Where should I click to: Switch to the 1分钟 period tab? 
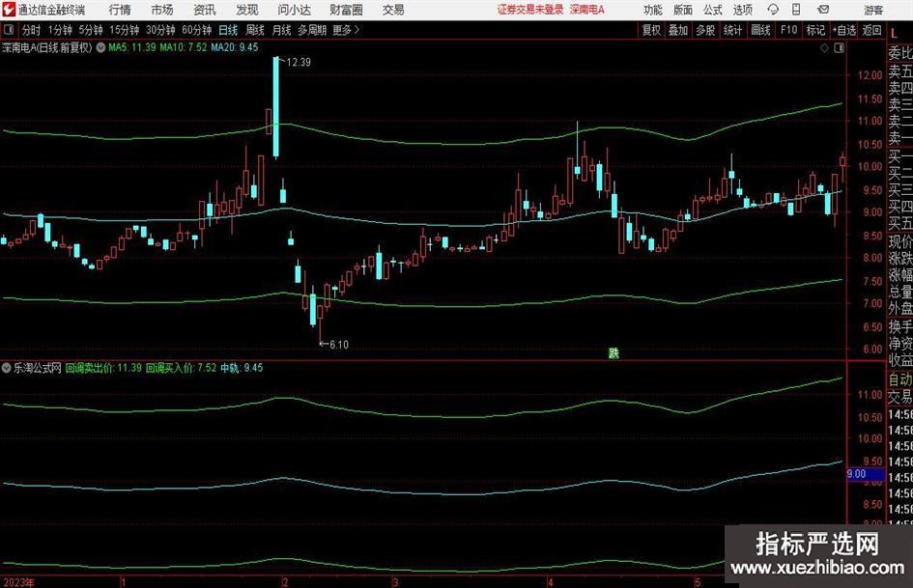point(59,30)
